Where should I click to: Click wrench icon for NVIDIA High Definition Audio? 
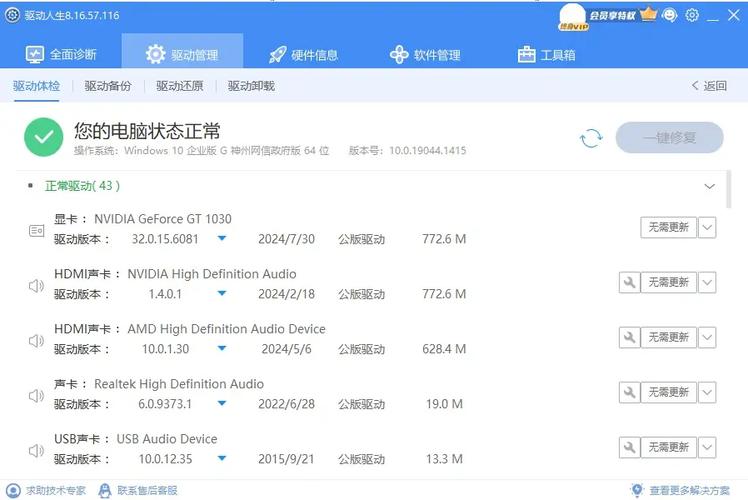coord(629,282)
